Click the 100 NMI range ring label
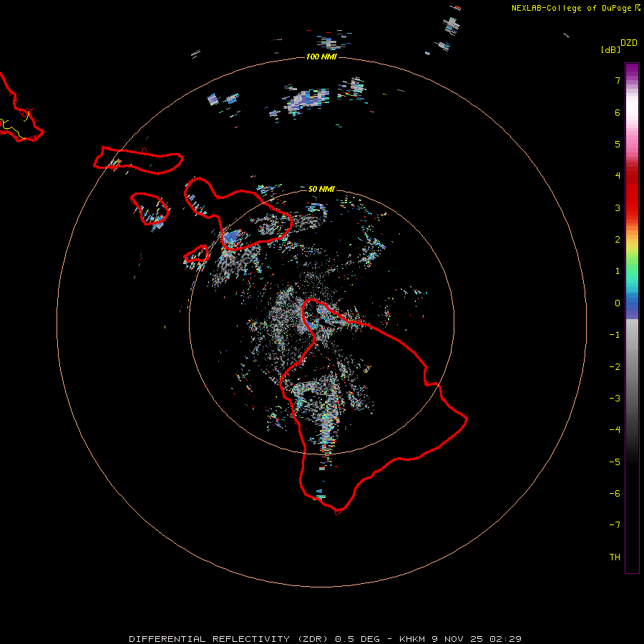Screen dimensions: 644x644 [321, 57]
